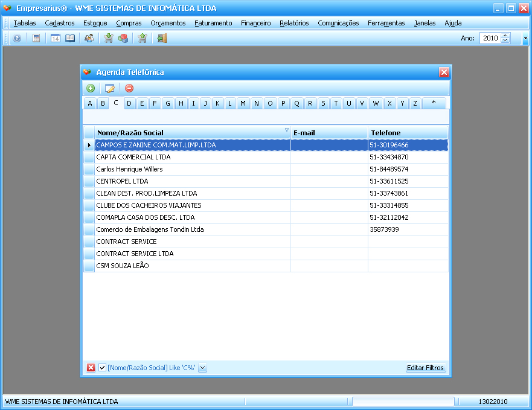Open the calculator from main toolbar
The image size is (532, 410).
(x=36, y=38)
